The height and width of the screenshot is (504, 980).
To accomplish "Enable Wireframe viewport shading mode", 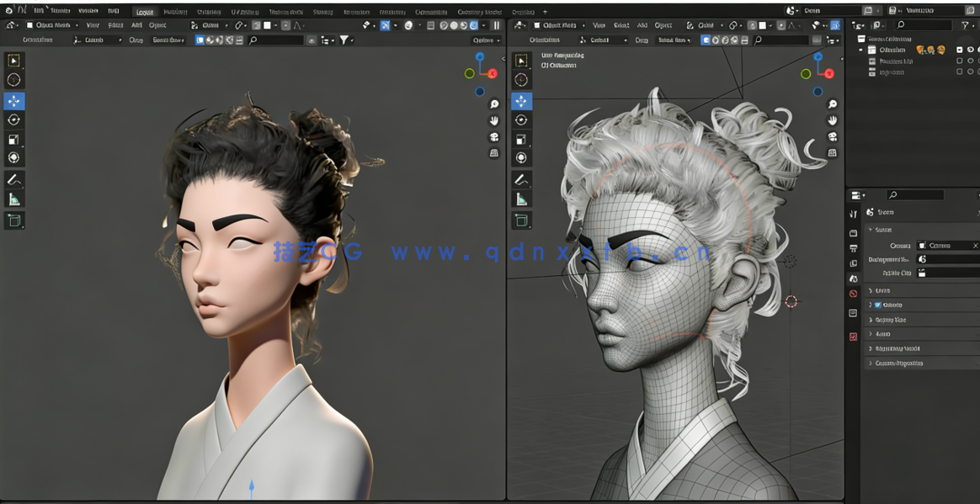I will (444, 25).
